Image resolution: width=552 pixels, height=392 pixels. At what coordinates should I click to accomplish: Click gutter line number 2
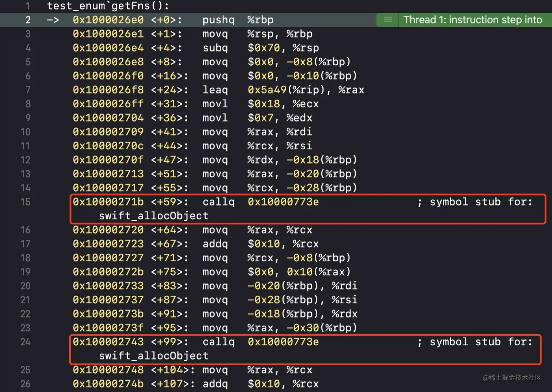pyautogui.click(x=28, y=20)
